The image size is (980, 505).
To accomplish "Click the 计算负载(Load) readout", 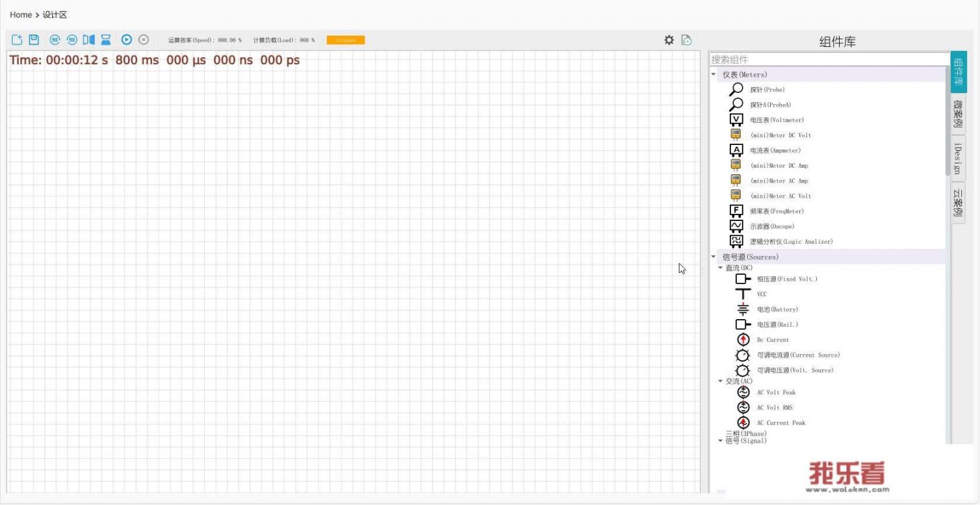I will (284, 40).
